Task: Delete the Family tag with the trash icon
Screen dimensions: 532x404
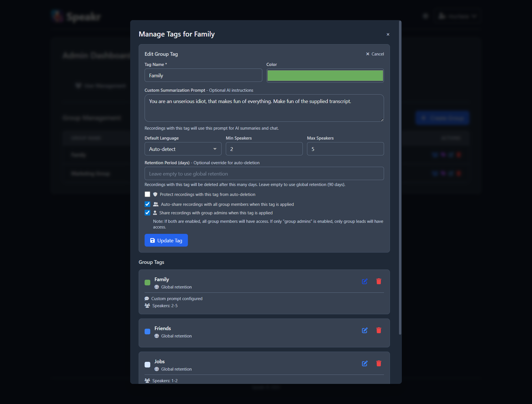Action: [379, 281]
